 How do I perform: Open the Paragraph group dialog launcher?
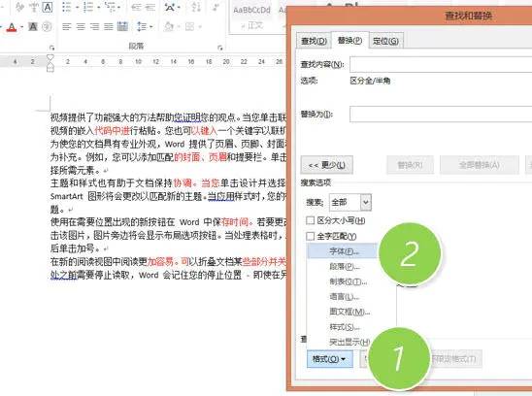(x=220, y=48)
